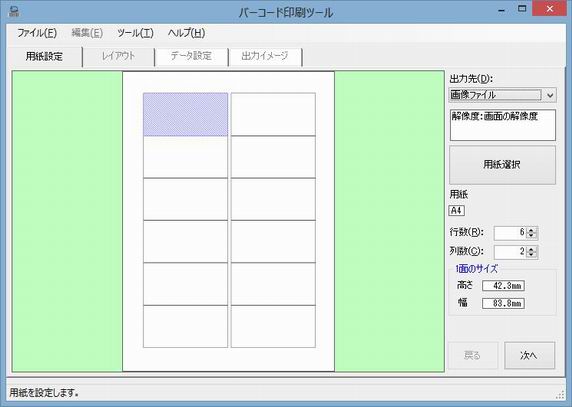Click the barcode app icon in title bar
This screenshot has height=407, width=572.
pyautogui.click(x=14, y=12)
